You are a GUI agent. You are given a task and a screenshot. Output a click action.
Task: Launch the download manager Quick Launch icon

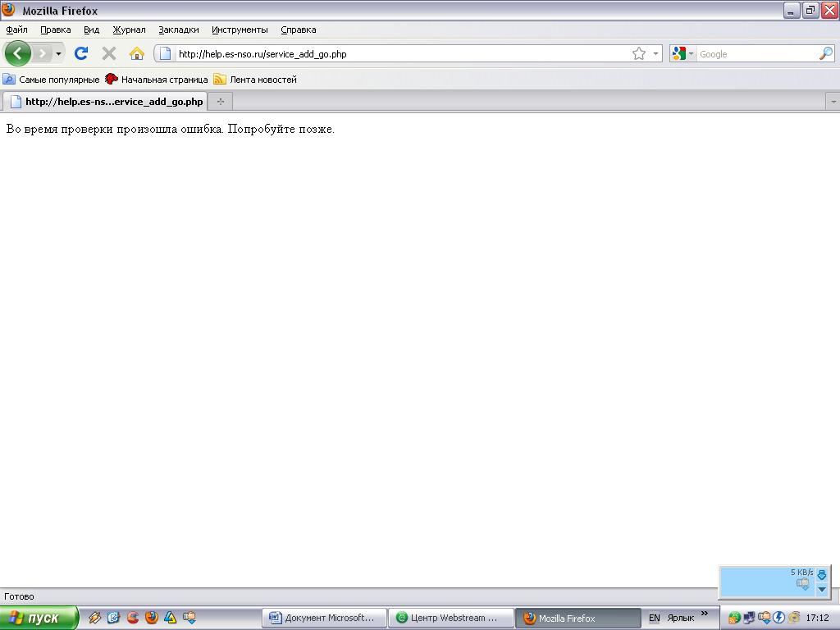click(x=189, y=618)
